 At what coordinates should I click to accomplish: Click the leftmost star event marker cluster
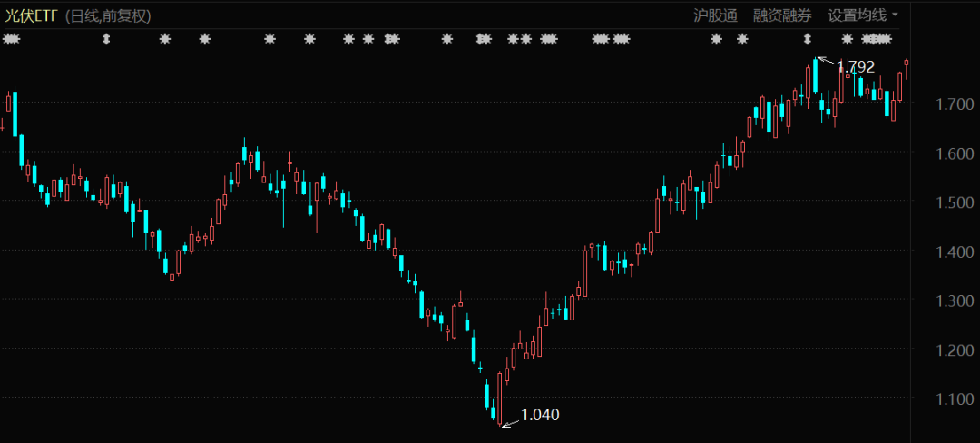pos(11,39)
